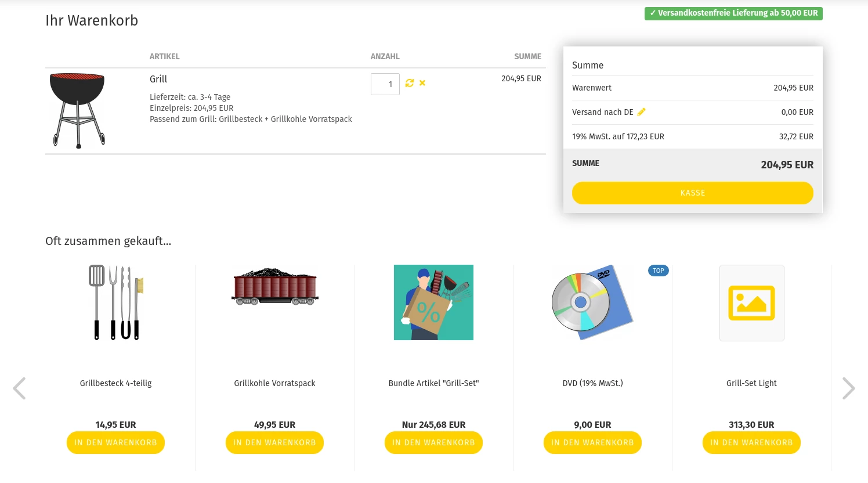868x483 pixels.
Task: Click the Grillbesteck 4-teilig tools image
Action: 116,302
